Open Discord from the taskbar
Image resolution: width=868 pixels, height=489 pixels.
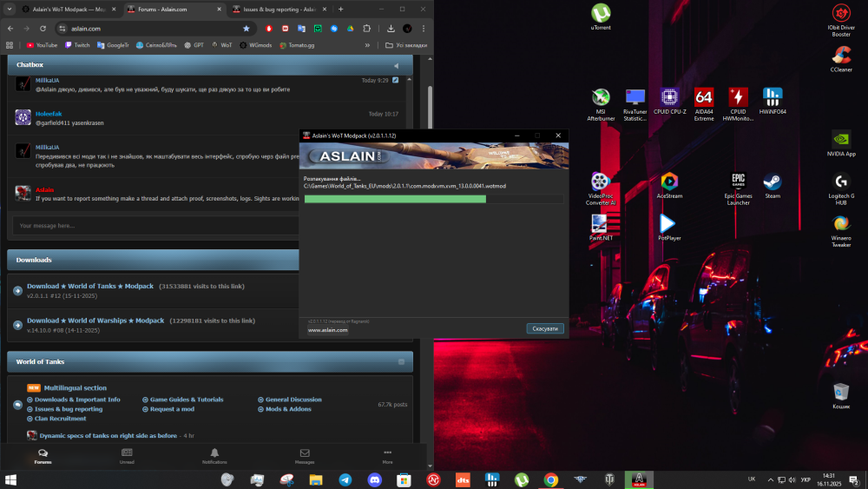(375, 479)
